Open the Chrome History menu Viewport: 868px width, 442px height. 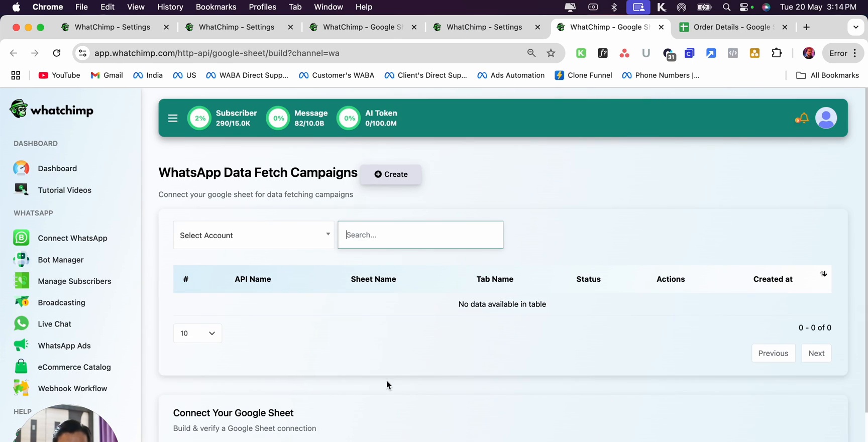[x=170, y=7]
